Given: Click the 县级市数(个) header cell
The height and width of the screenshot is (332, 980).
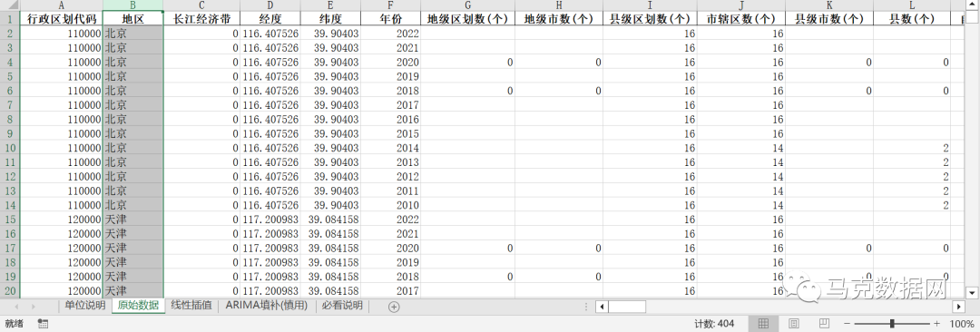Looking at the screenshot, I should pyautogui.click(x=829, y=19).
